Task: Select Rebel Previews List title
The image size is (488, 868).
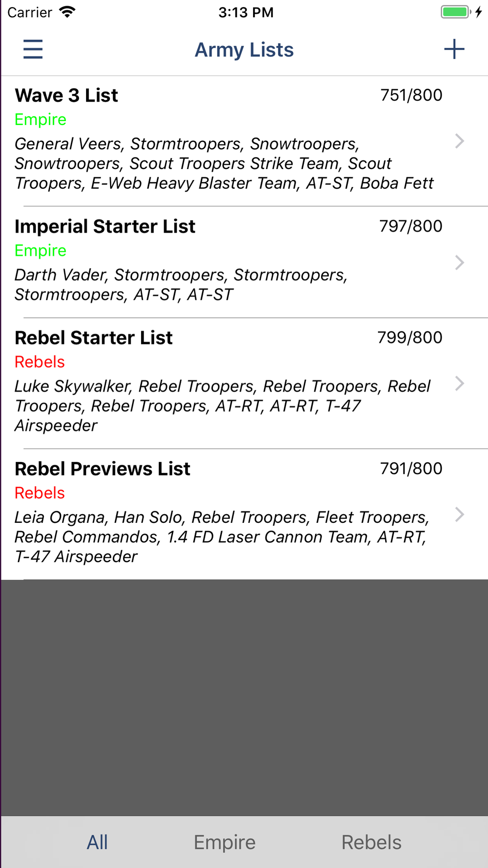Action: [x=102, y=469]
